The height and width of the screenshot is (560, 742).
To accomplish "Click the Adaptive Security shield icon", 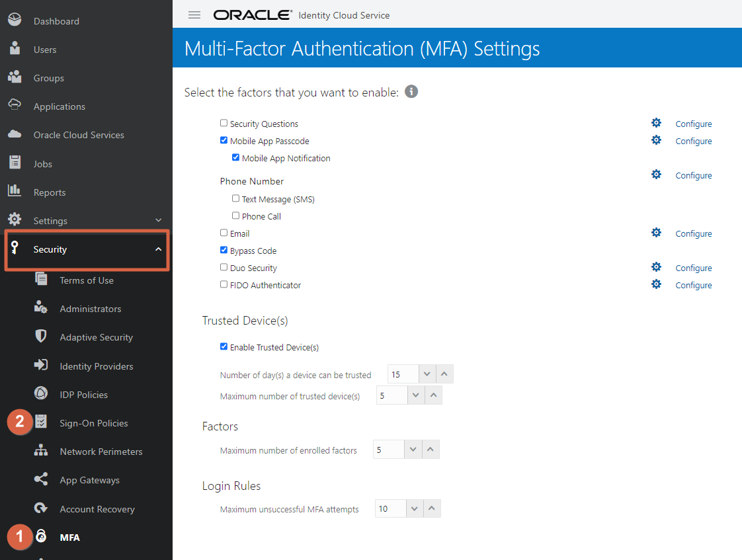I will [41, 336].
